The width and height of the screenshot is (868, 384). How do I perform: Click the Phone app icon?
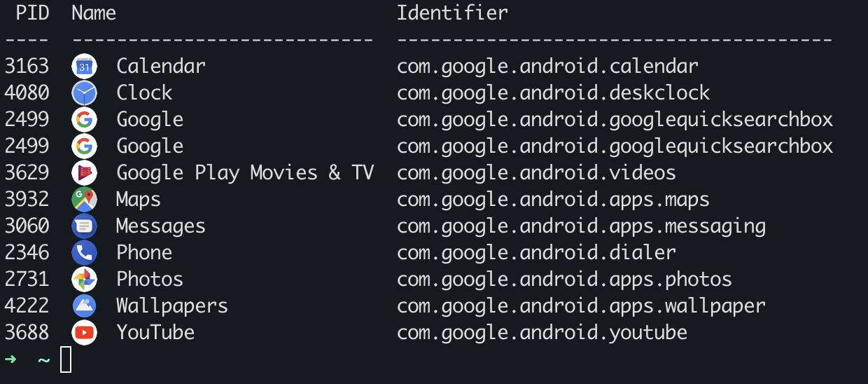[x=84, y=253]
